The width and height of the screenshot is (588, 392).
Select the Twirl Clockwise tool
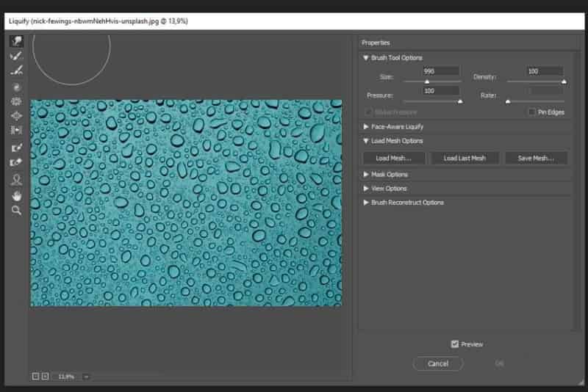pos(16,87)
